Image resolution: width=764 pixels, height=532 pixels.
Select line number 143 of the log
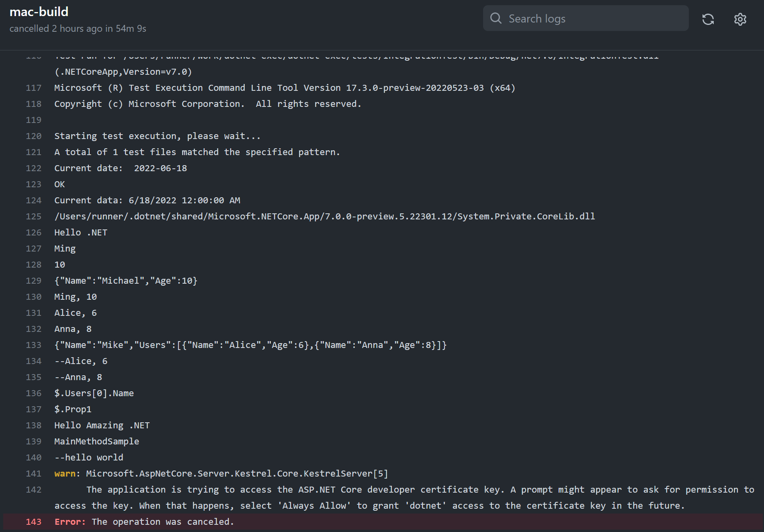[34, 522]
